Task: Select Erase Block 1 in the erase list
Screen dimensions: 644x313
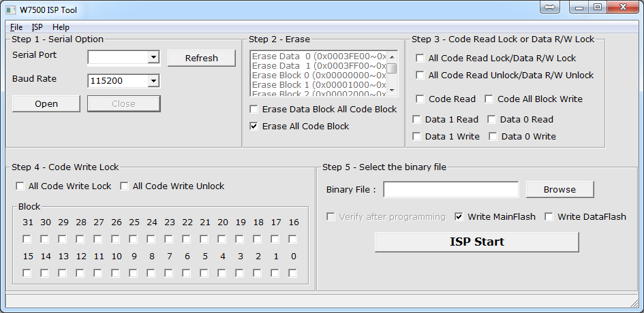Action: click(x=319, y=84)
